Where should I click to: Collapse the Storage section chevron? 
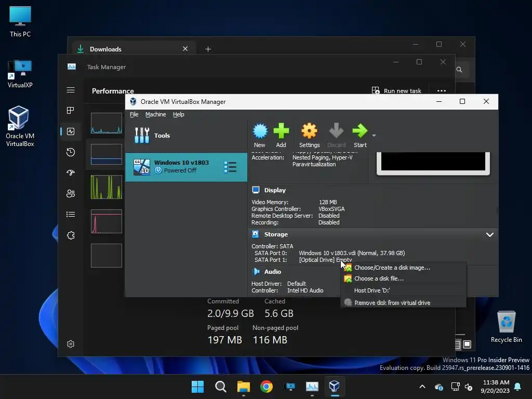coord(489,235)
